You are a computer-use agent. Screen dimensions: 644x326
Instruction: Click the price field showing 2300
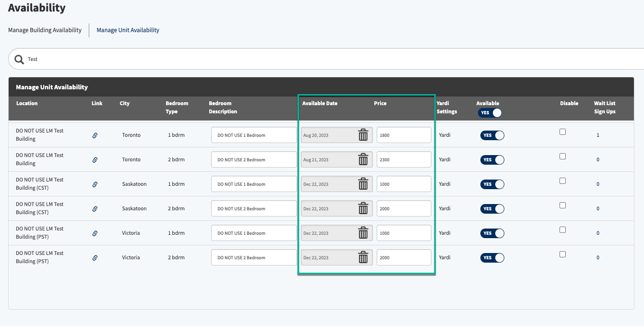[x=404, y=159]
